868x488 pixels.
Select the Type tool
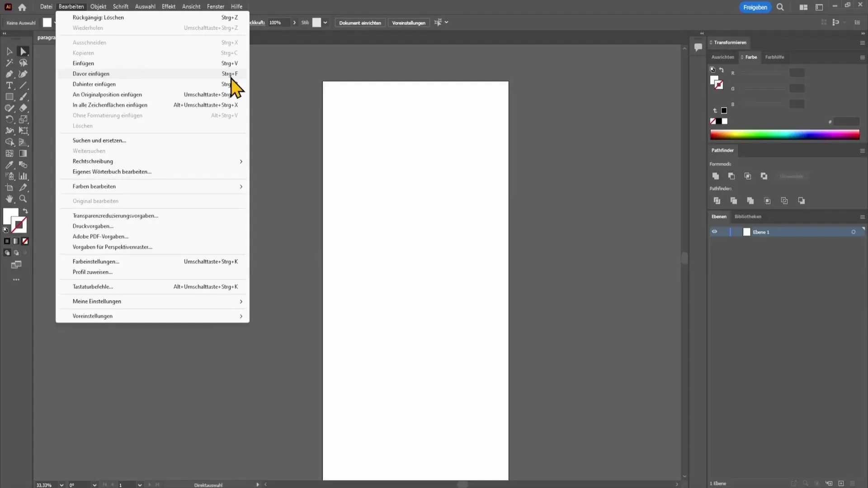pos(9,85)
